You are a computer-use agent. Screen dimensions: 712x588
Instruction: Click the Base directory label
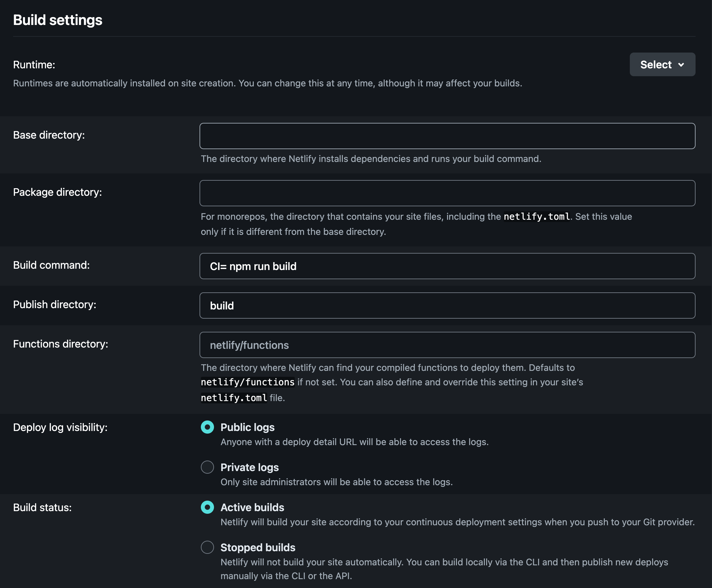pos(49,135)
